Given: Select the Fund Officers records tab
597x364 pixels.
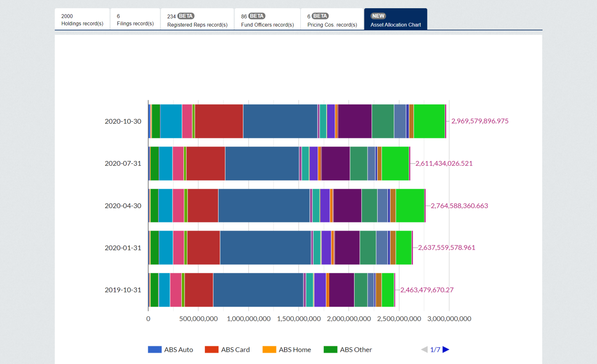Looking at the screenshot, I should (267, 19).
